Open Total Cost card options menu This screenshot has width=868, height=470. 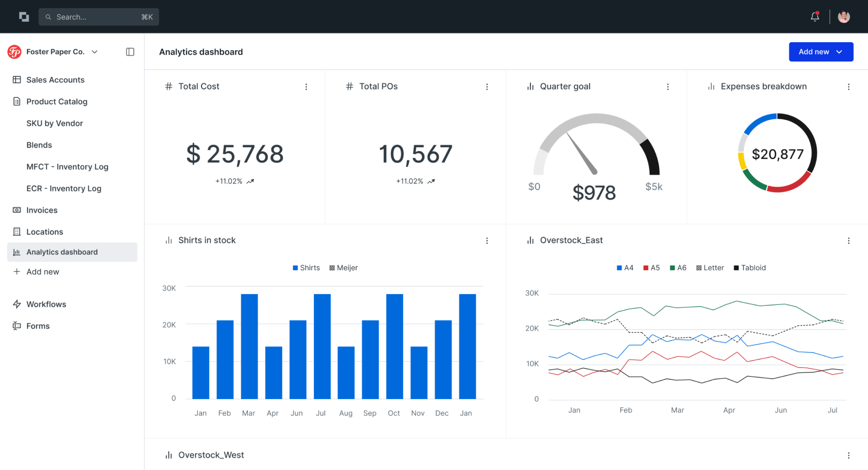(x=306, y=87)
